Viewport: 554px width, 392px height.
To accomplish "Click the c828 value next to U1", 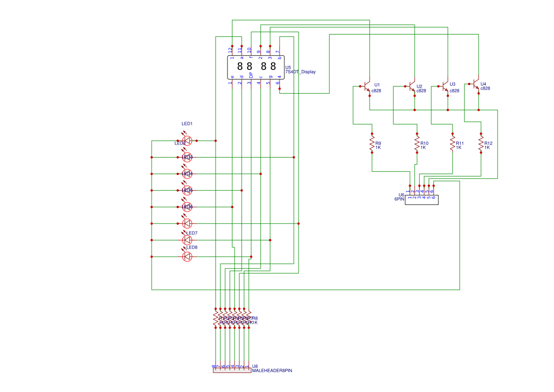I will tap(376, 91).
